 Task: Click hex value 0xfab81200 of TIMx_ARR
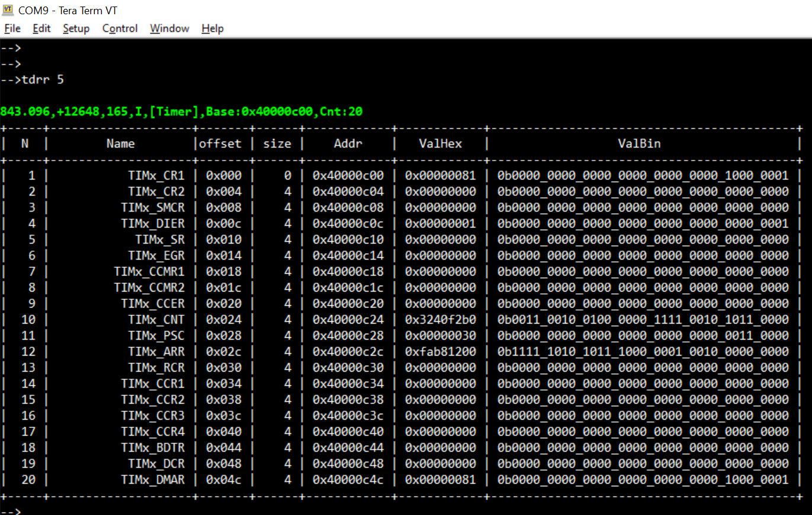click(x=441, y=351)
